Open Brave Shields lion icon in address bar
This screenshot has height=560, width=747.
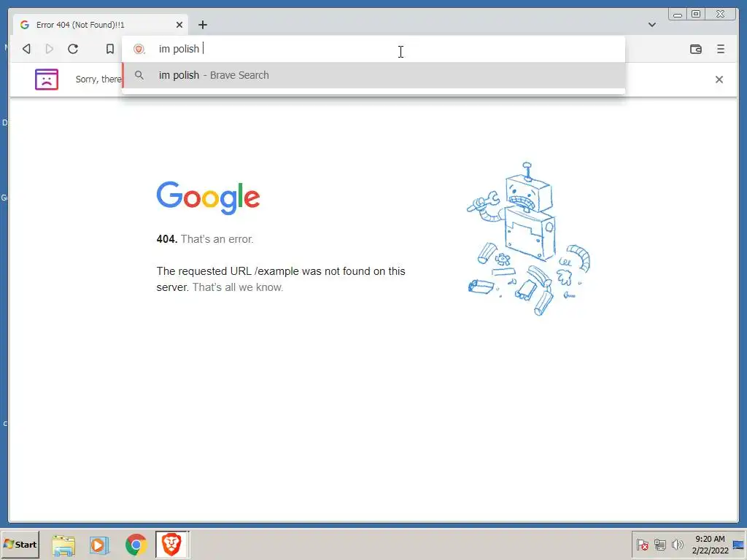139,49
